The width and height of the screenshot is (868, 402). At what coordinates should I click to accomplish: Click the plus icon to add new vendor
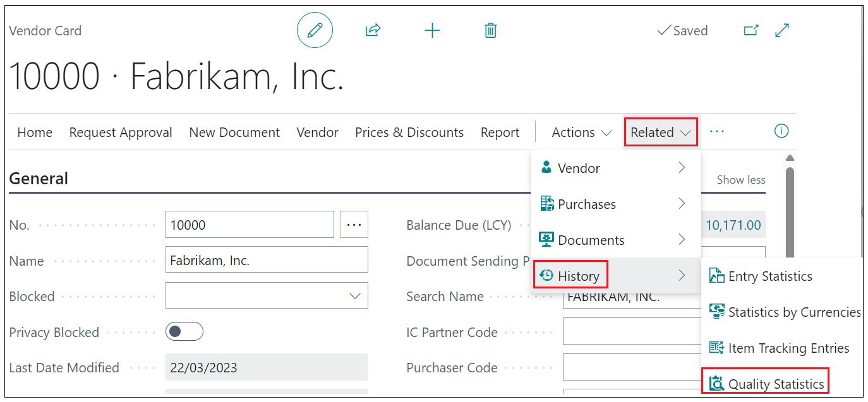[432, 30]
